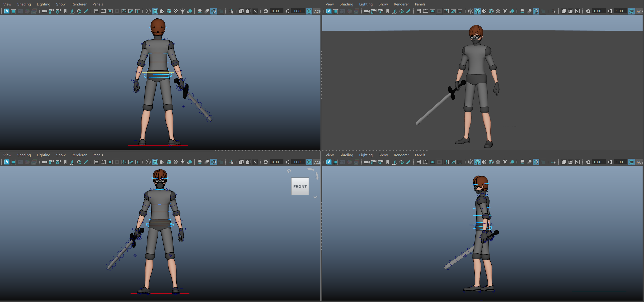Toggle Use All Lights in front-view panel
Screen dimensions: 644x302
click(183, 162)
